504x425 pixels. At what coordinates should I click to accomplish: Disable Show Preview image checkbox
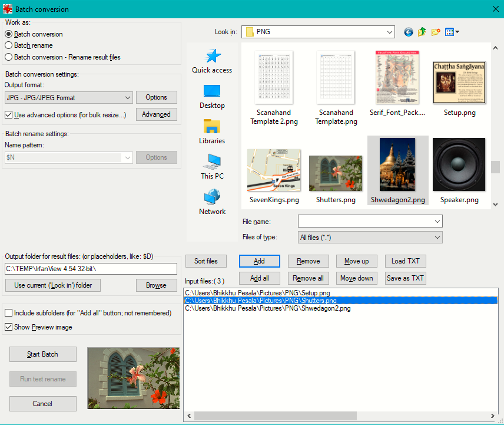click(x=9, y=327)
